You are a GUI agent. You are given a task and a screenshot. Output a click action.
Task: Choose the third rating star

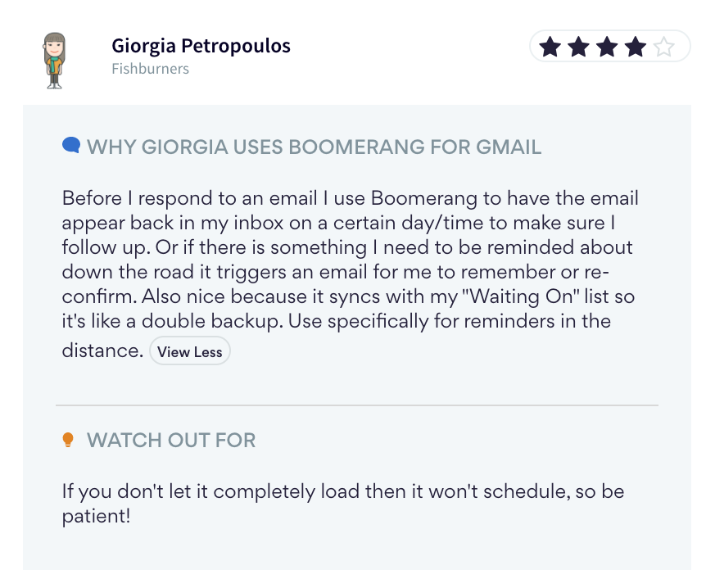coord(607,47)
